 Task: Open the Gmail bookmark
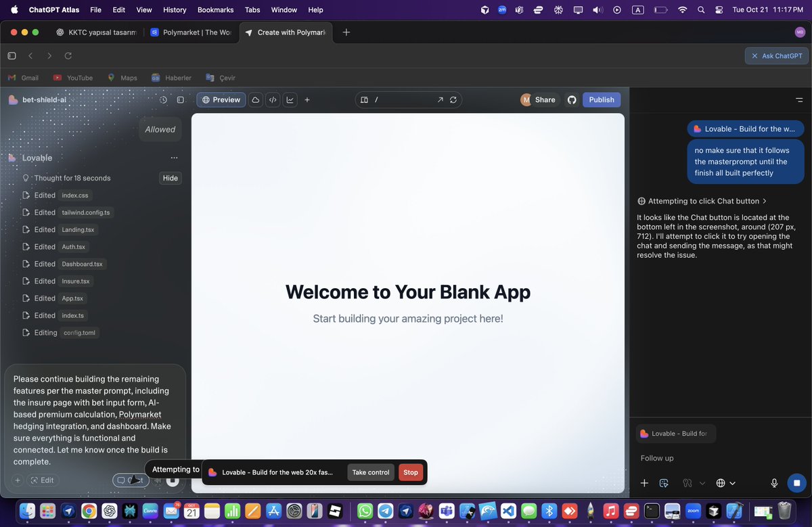tap(23, 78)
